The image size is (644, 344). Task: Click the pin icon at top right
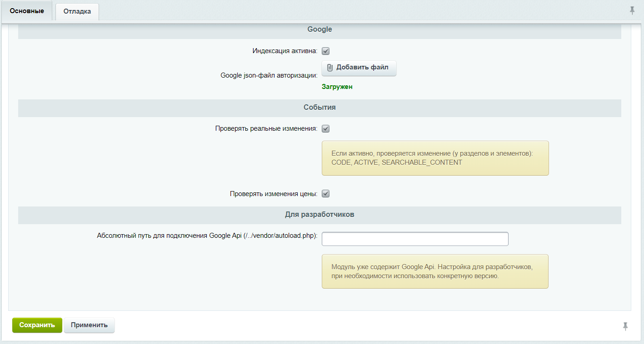point(632,10)
